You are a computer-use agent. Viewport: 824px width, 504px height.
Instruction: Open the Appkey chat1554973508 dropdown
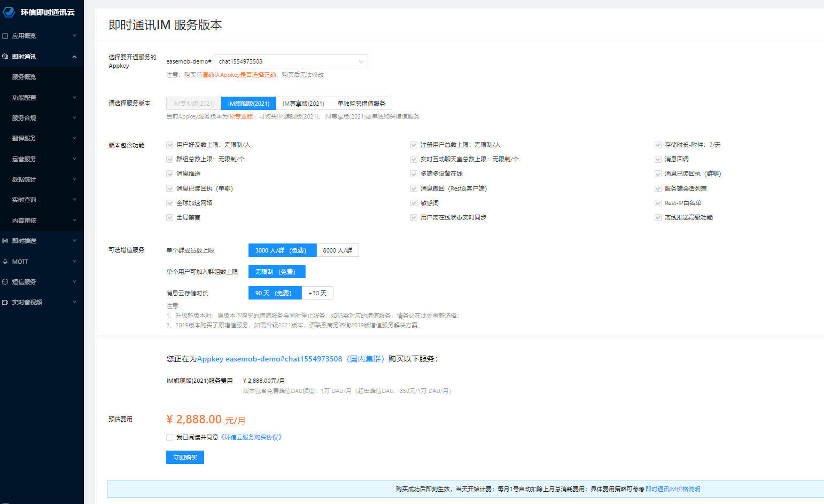click(291, 61)
